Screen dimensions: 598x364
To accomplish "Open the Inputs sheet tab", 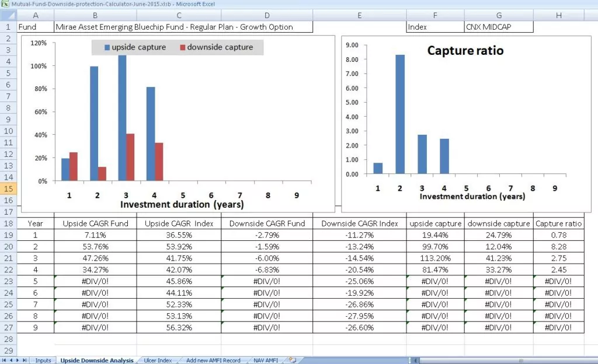I will point(43,360).
